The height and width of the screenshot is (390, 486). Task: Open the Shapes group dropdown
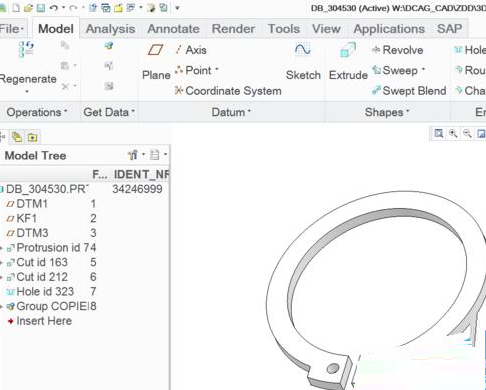[387, 112]
